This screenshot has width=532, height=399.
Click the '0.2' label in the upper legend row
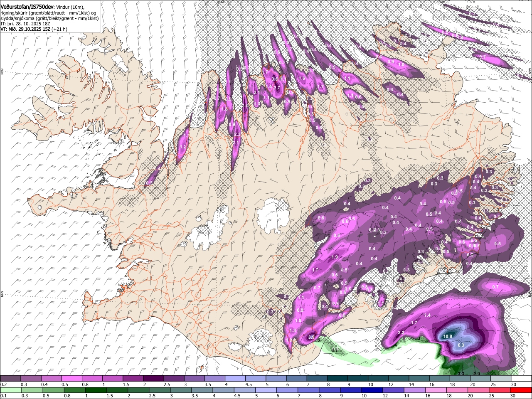(x=3, y=384)
